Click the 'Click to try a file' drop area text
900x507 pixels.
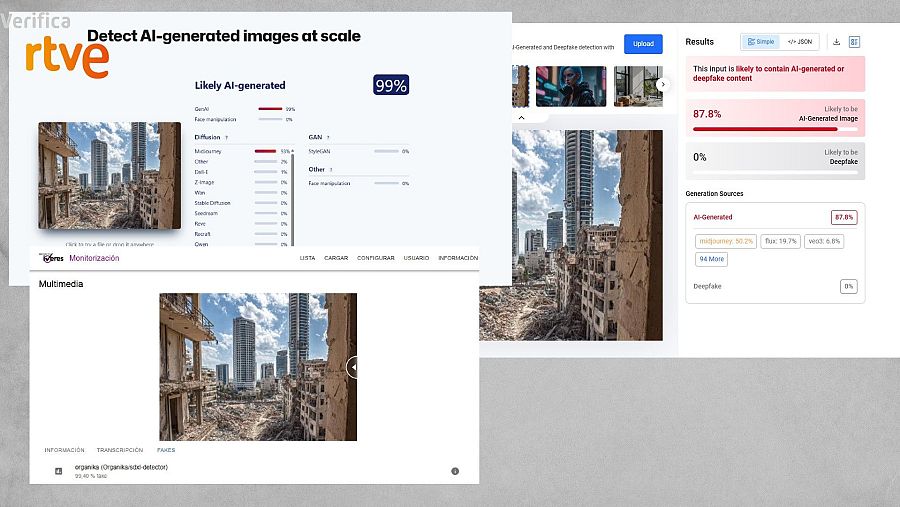tap(110, 244)
